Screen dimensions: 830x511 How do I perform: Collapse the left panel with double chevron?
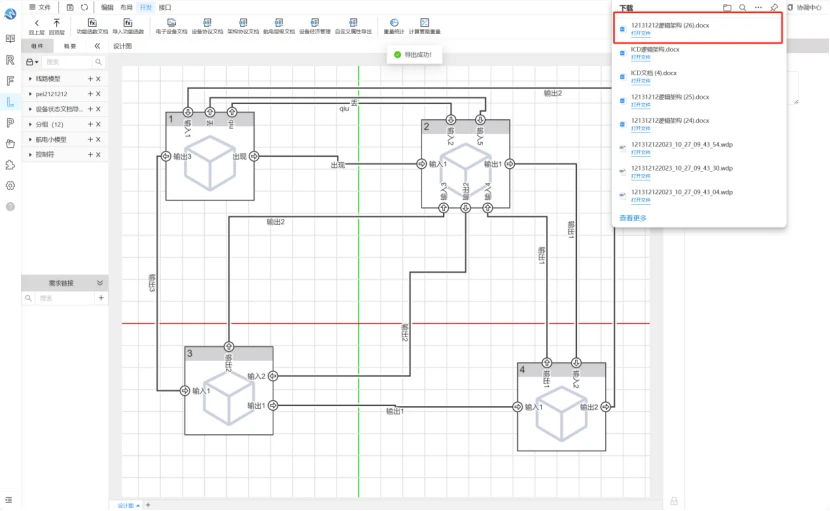point(97,46)
